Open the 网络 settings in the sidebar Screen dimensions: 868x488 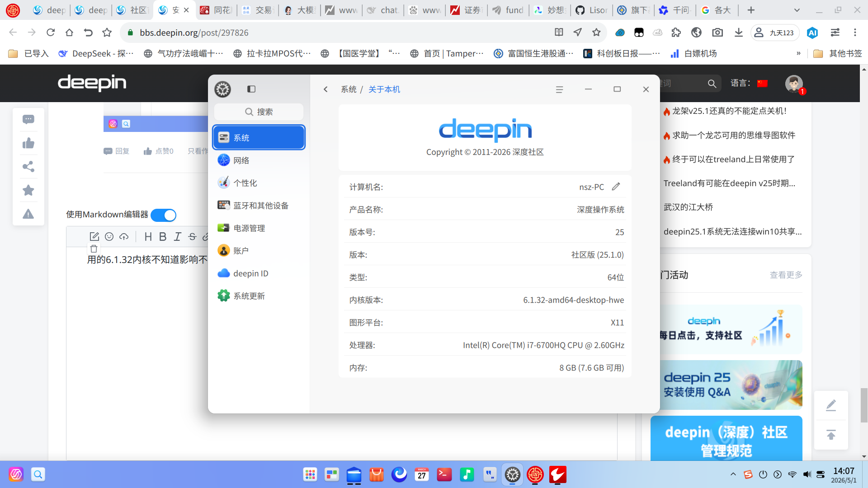[x=259, y=160]
